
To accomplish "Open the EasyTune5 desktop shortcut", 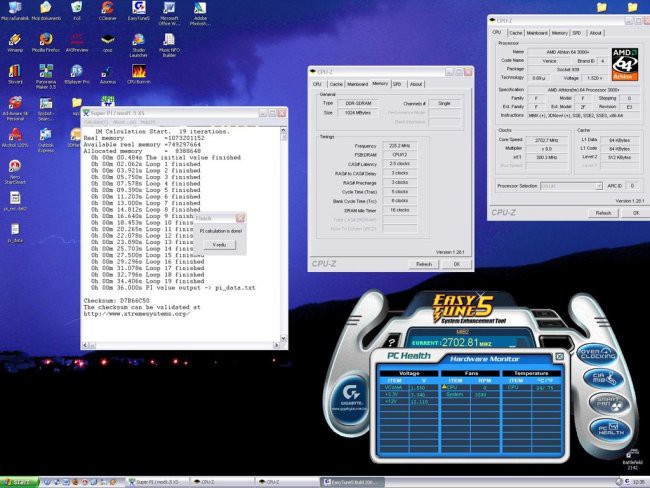I will (x=138, y=11).
